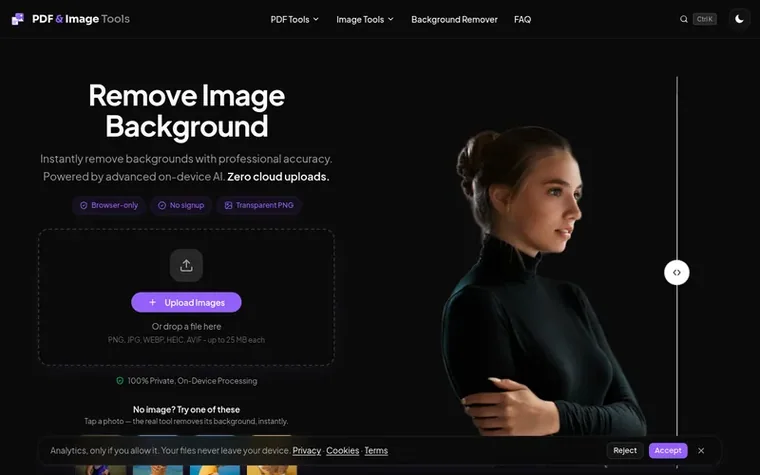Image resolution: width=760 pixels, height=475 pixels.
Task: Click the green shield private processing icon
Action: coord(120,381)
